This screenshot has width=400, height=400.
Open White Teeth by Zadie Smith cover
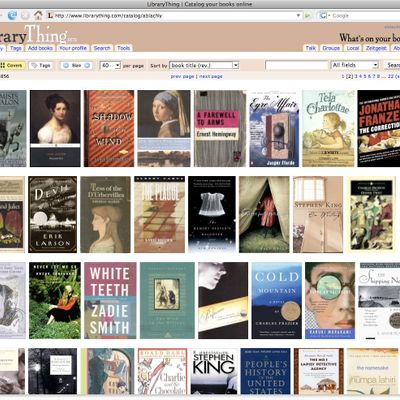coord(110,301)
